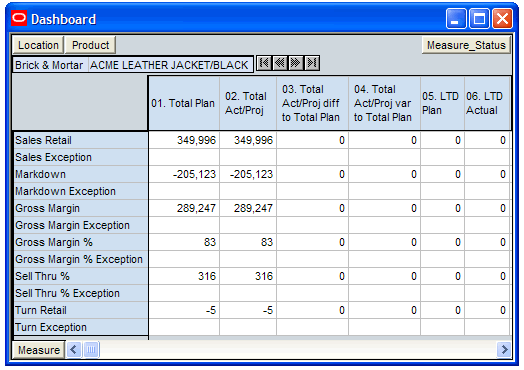Image resolution: width=524 pixels, height=370 pixels.
Task: Click the horizontal scrollbar left arrow
Action: click(74, 350)
